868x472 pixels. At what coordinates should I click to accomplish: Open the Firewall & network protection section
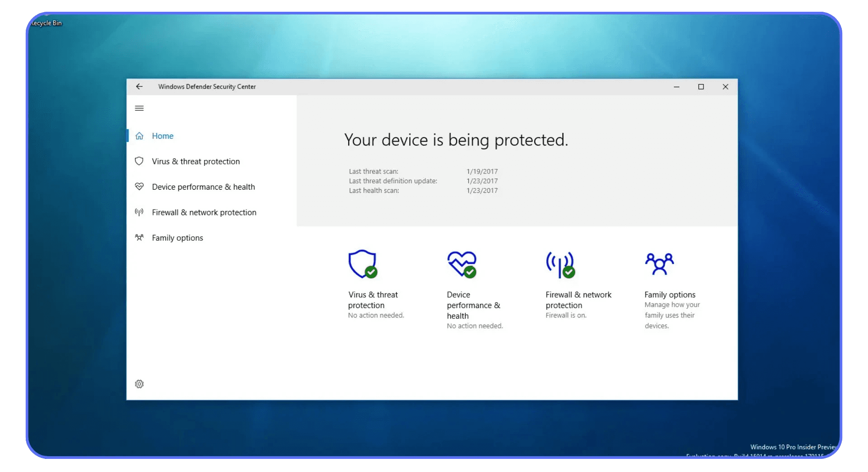pyautogui.click(x=204, y=212)
